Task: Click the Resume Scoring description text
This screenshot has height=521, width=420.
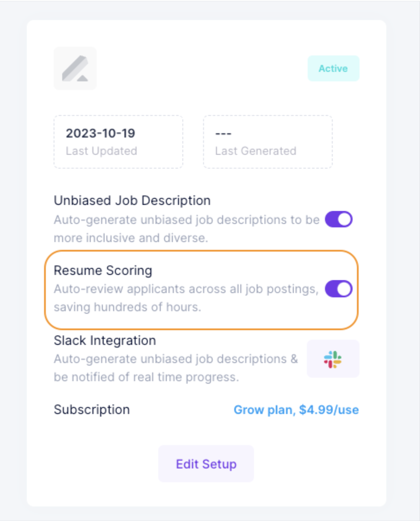Action: click(x=186, y=299)
